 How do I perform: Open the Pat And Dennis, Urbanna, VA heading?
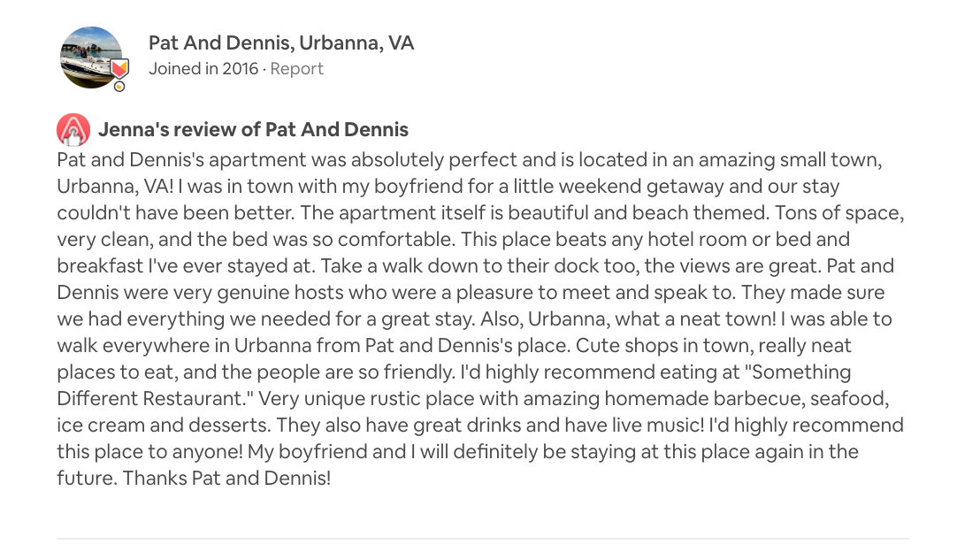tap(281, 42)
